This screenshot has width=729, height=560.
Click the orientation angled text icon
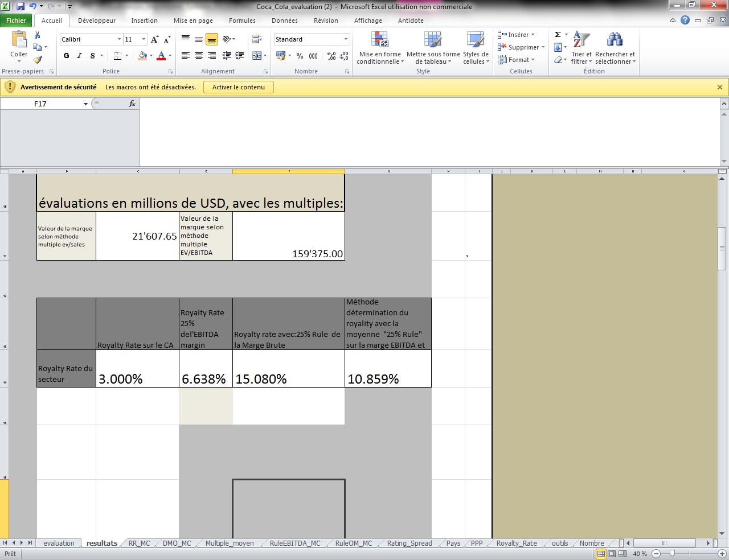227,39
